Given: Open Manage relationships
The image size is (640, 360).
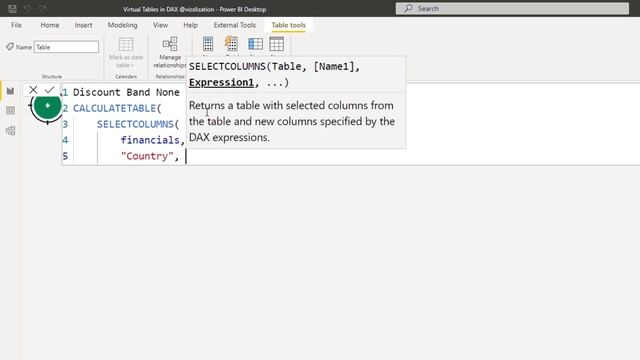Looking at the screenshot, I should (170, 53).
